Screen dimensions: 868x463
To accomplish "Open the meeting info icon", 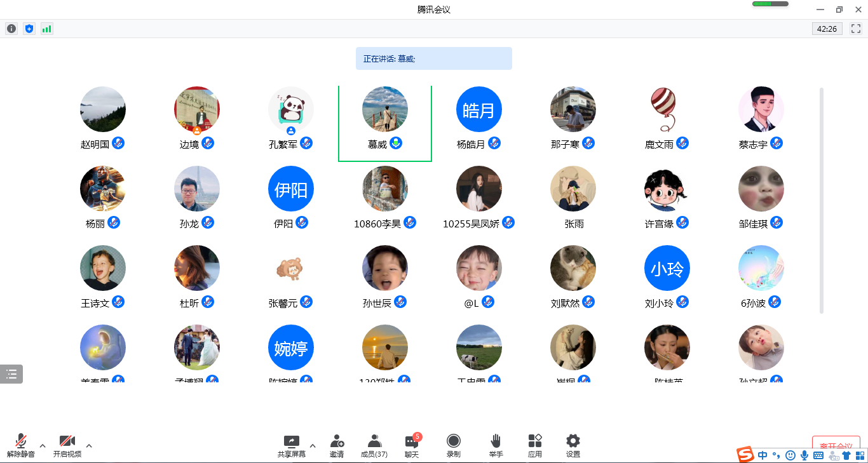I will pos(11,29).
